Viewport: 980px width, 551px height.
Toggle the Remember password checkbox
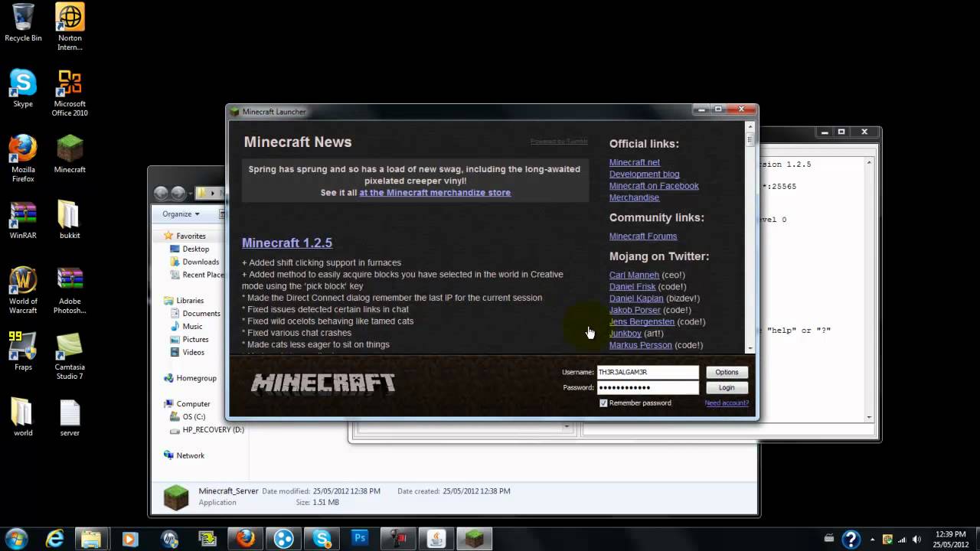603,403
